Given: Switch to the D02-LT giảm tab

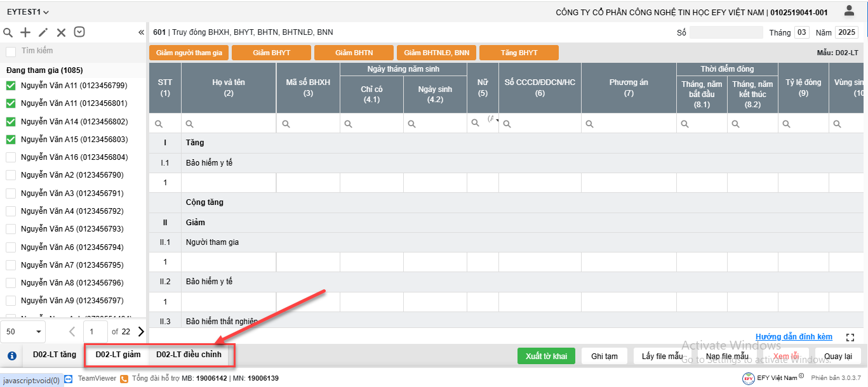Looking at the screenshot, I should (117, 355).
